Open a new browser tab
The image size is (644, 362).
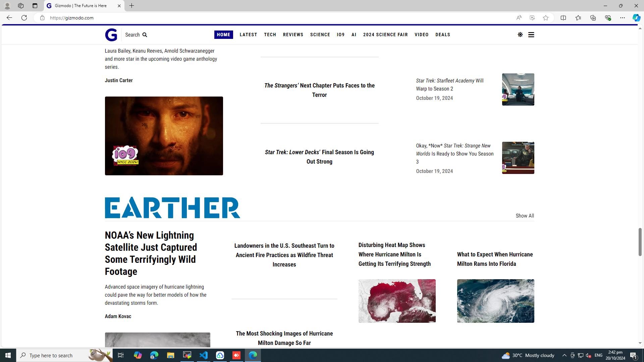pyautogui.click(x=131, y=6)
